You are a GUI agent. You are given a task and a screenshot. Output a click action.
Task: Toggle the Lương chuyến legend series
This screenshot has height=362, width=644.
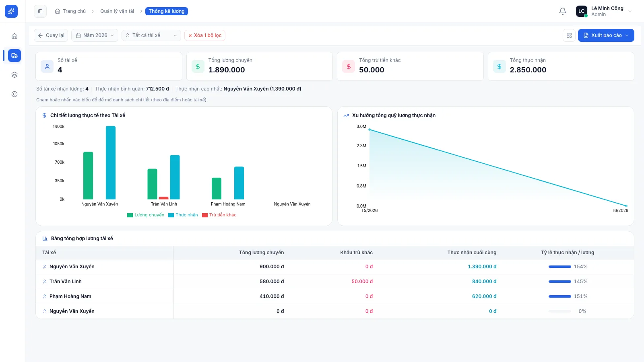146,215
